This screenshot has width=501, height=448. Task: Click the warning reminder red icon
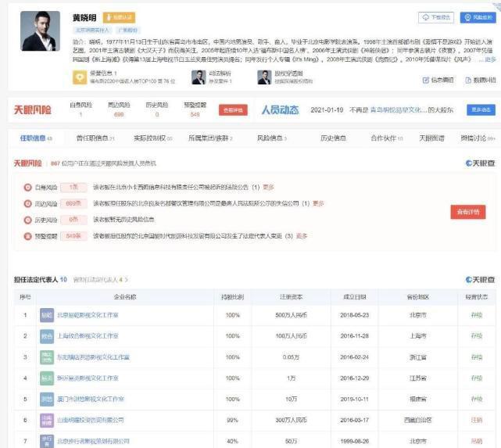28,236
